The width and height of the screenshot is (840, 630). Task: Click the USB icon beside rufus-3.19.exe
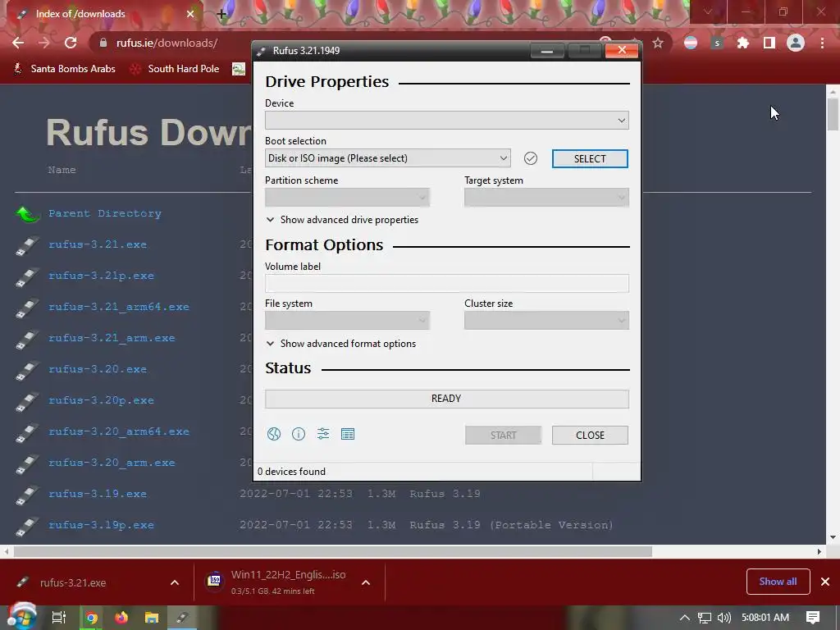pyautogui.click(x=27, y=495)
